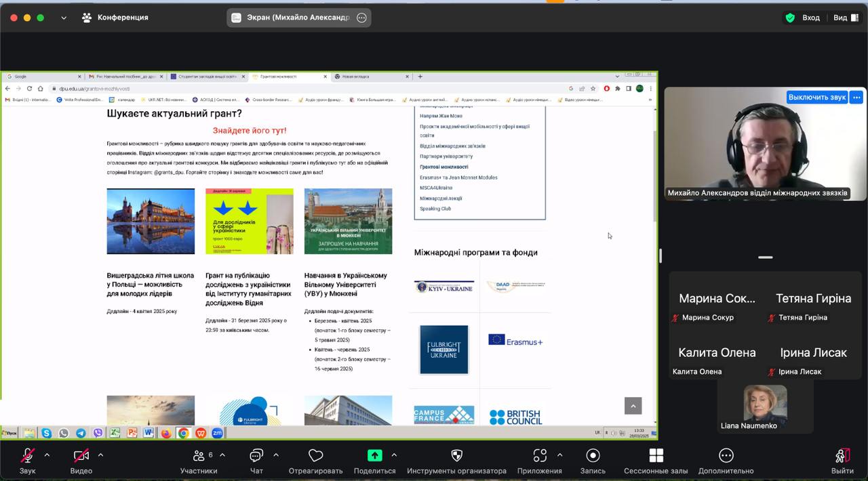The width and height of the screenshot is (868, 481).
Task: Open Telegram from the shared screen taskbar
Action: click(81, 433)
